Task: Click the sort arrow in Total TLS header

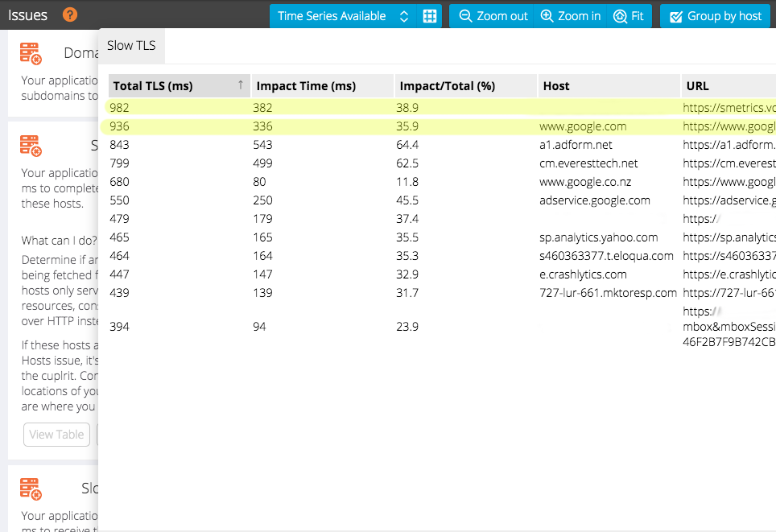Action: (241, 85)
